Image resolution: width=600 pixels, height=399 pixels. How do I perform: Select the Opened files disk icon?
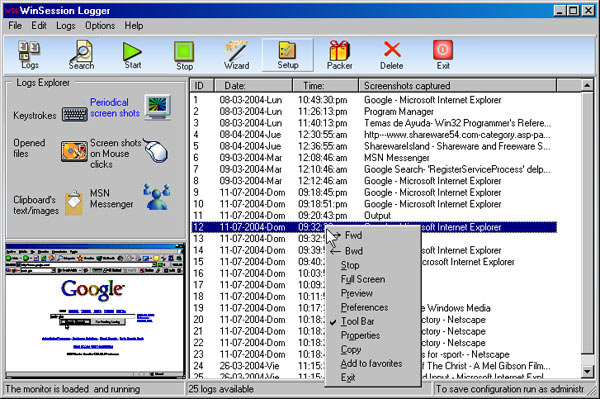click(74, 151)
